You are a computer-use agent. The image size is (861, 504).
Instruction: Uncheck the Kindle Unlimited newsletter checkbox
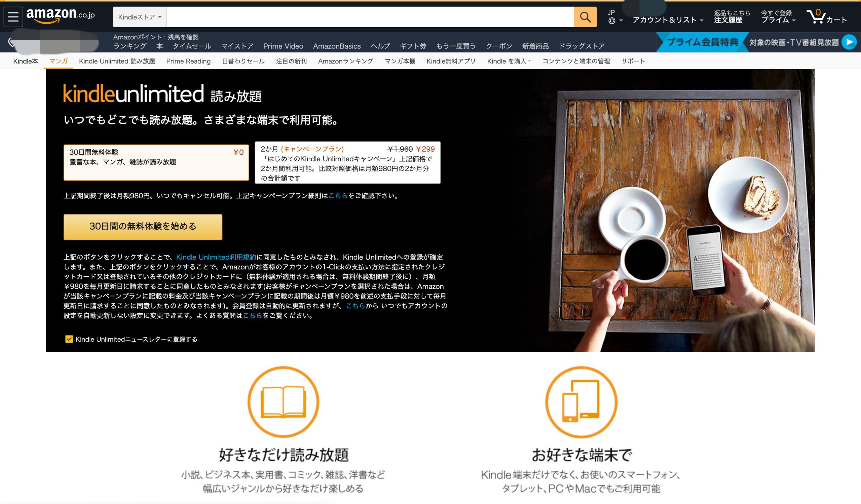point(69,339)
